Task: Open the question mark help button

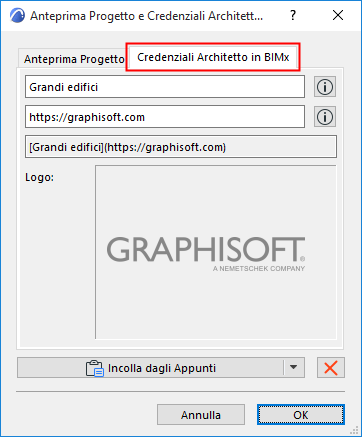Action: pyautogui.click(x=293, y=15)
